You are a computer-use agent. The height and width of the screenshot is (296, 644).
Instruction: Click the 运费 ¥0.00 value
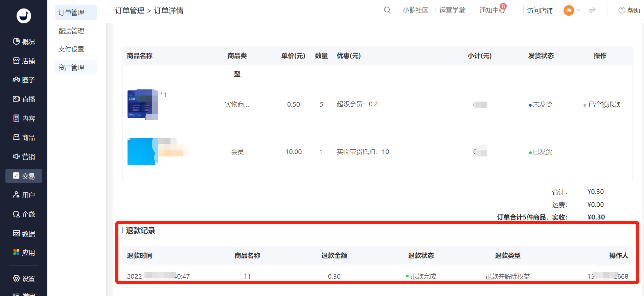coord(596,205)
